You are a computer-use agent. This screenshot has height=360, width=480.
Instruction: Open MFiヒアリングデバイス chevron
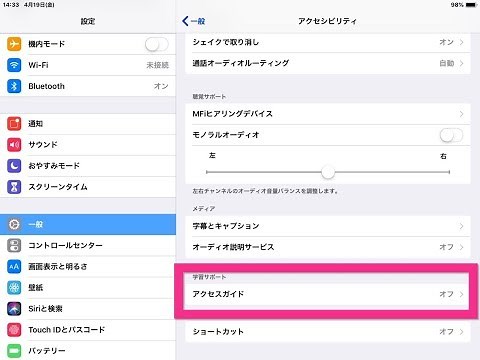(x=462, y=114)
